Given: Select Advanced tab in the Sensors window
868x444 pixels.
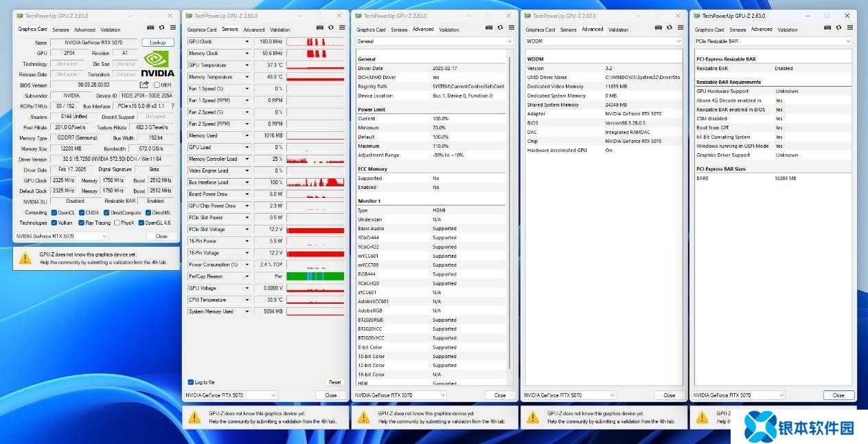Looking at the screenshot, I should point(254,30).
